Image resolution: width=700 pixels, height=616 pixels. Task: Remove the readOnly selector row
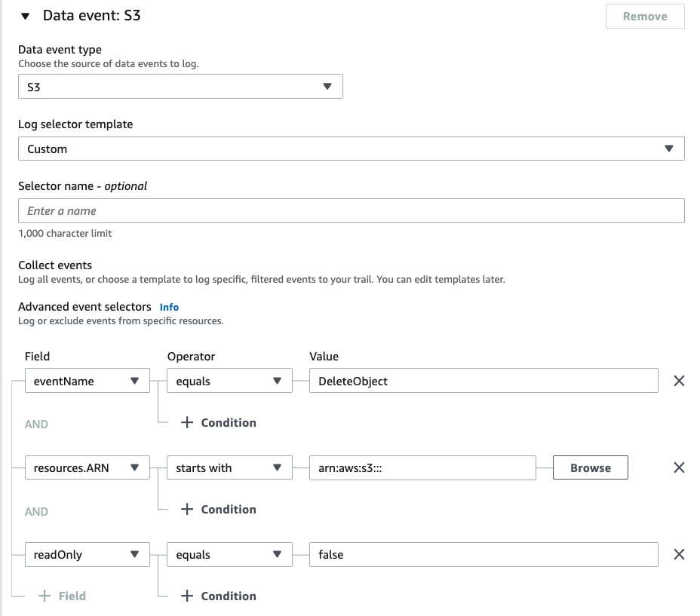[678, 554]
